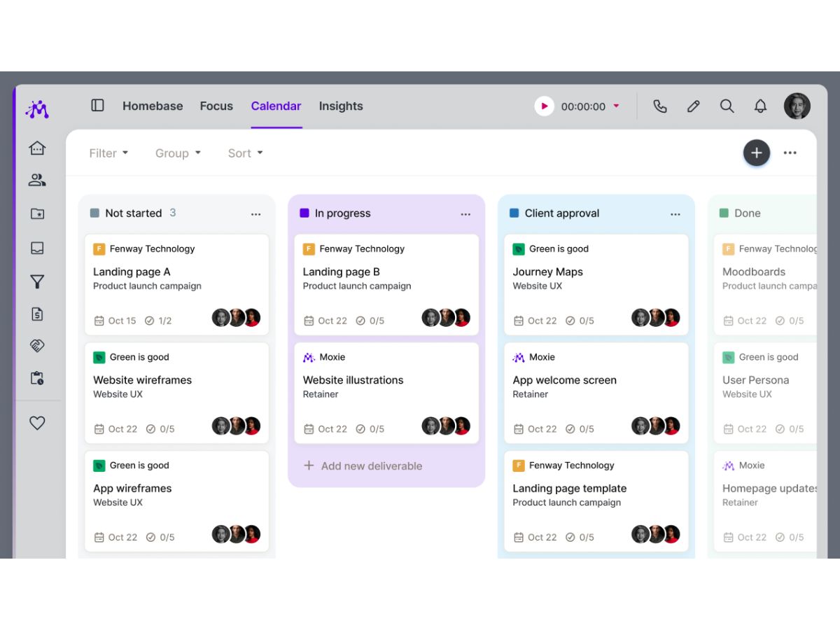Open board more options ellipsis
The width and height of the screenshot is (840, 630).
pyautogui.click(x=790, y=153)
